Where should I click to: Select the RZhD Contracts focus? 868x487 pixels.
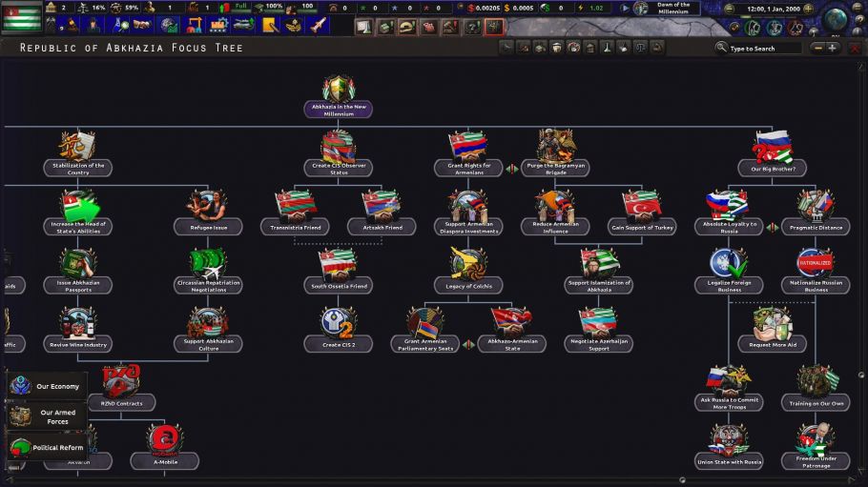point(121,389)
